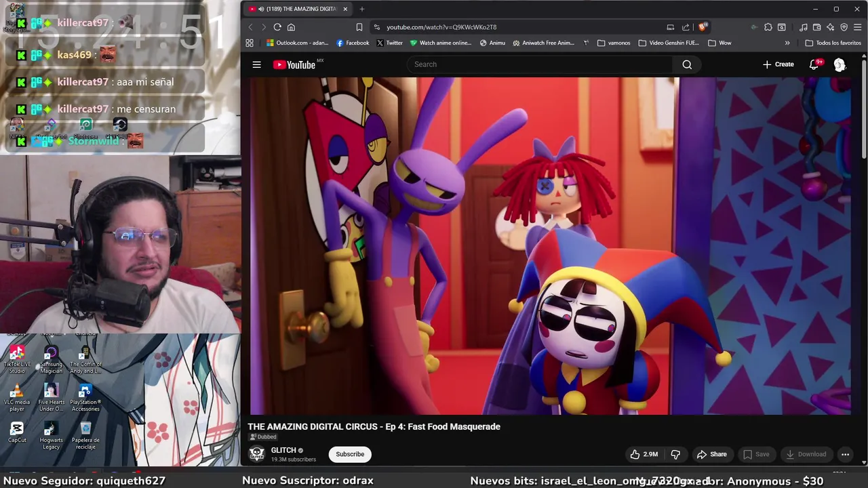
Task: Open the TikTok LIVE Studio desktop shortcut
Action: tap(17, 359)
